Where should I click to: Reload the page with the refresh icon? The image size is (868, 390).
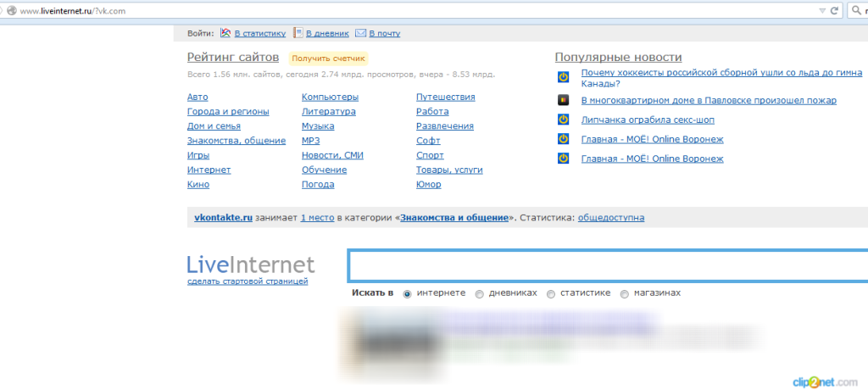click(x=835, y=10)
